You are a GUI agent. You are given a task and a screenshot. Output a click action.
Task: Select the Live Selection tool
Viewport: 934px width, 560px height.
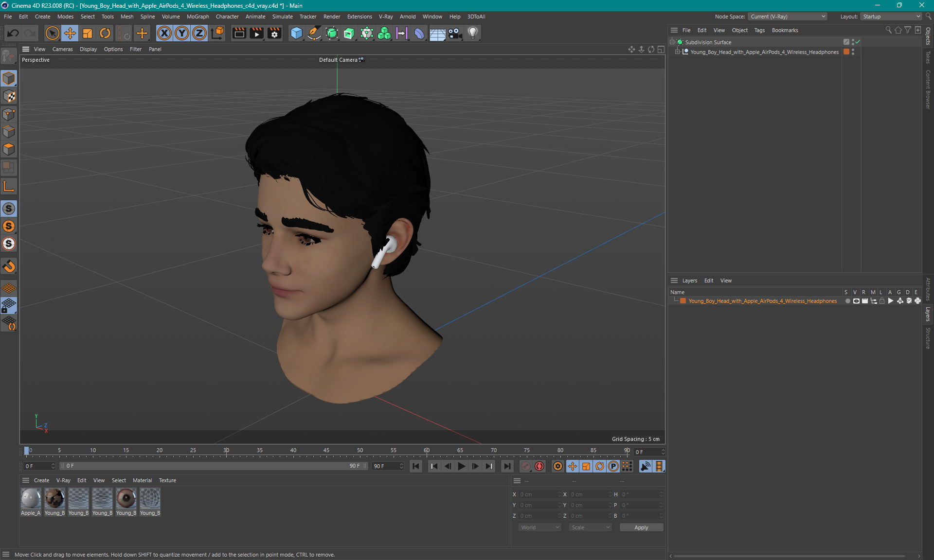(52, 33)
